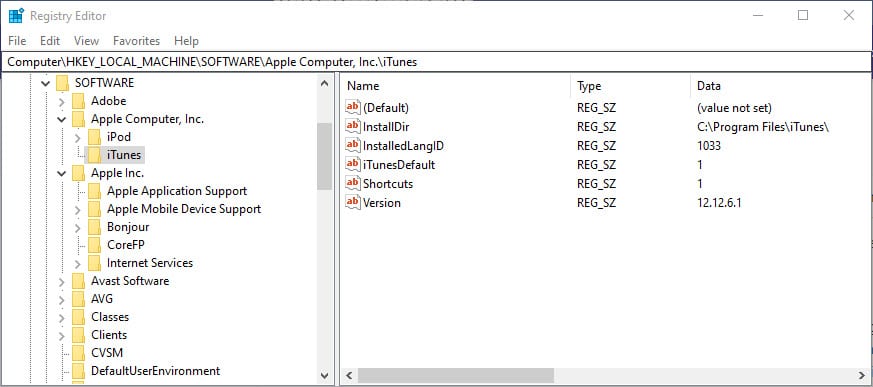Click the Apple Computer, Inc. folder icon
The height and width of the screenshot is (387, 873).
click(x=79, y=119)
